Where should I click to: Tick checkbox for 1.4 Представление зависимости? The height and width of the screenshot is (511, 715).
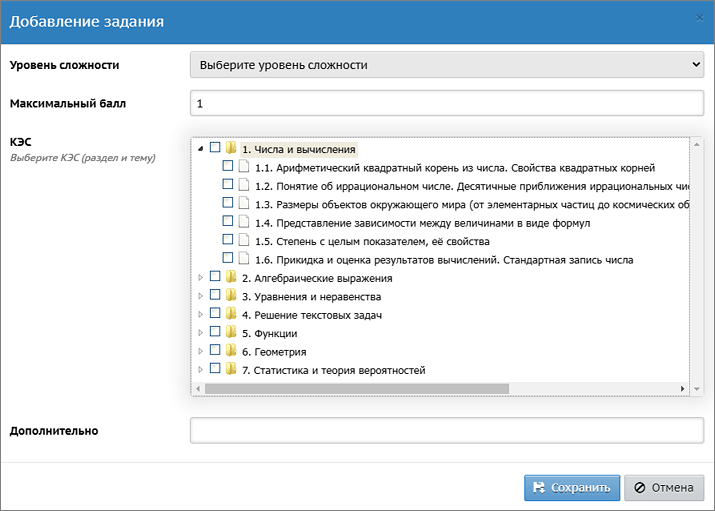[227, 222]
